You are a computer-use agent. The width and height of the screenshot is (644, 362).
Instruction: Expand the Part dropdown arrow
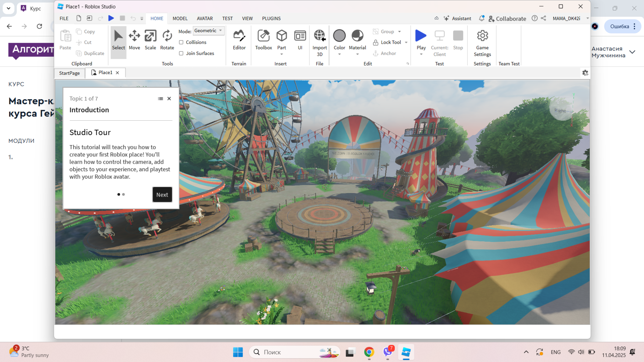281,54
